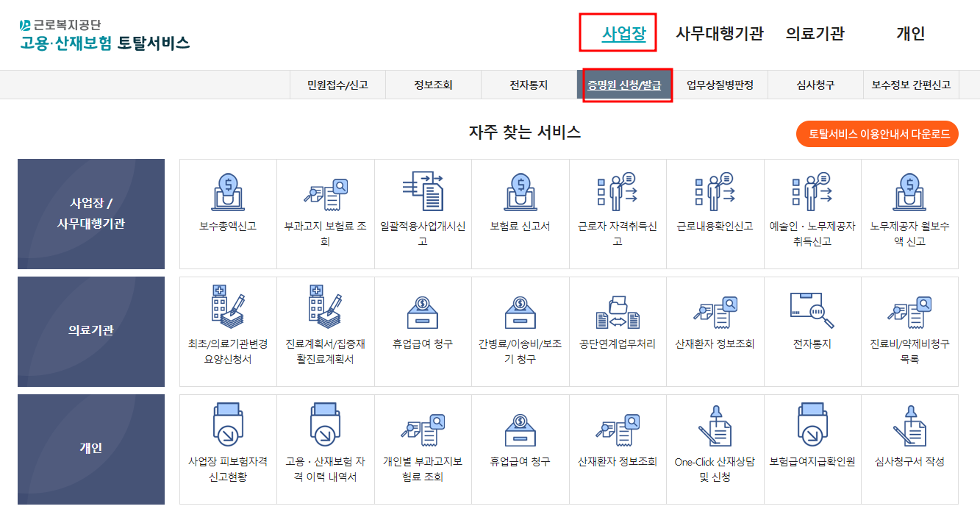The height and width of the screenshot is (509, 980).
Task: Click the 근로복지공단 토탈서비스 logo
Action: (100, 32)
